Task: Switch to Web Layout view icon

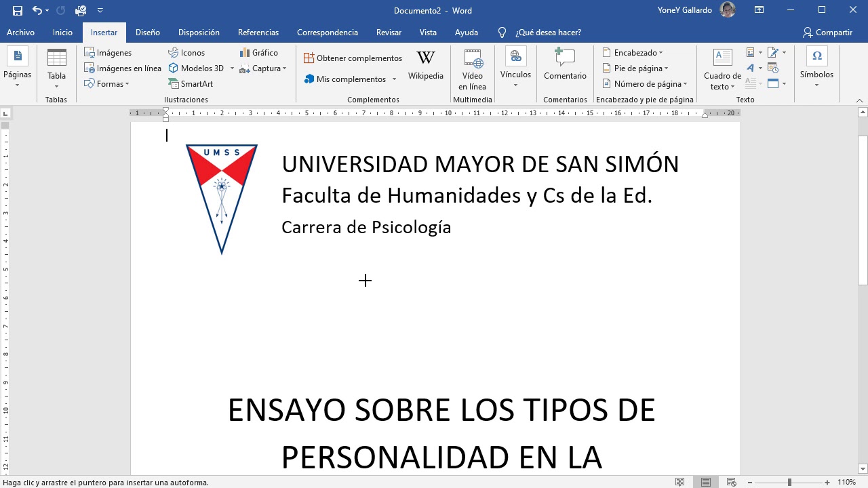Action: [x=732, y=482]
